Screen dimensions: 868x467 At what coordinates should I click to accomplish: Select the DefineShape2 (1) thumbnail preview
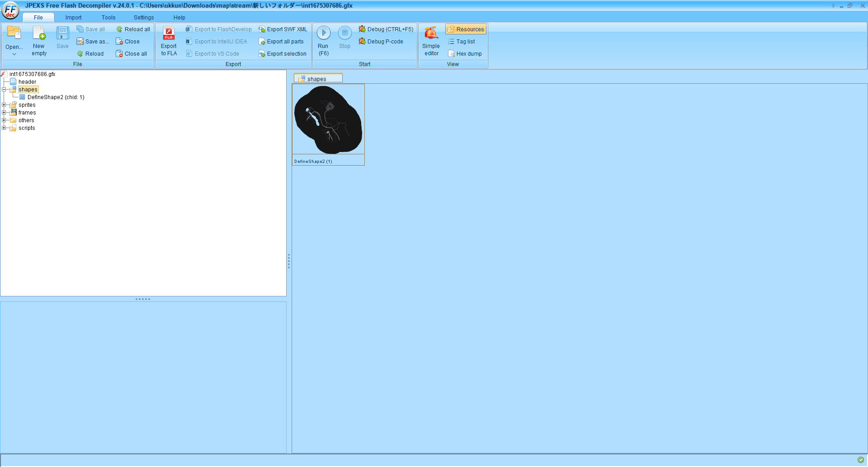(328, 124)
